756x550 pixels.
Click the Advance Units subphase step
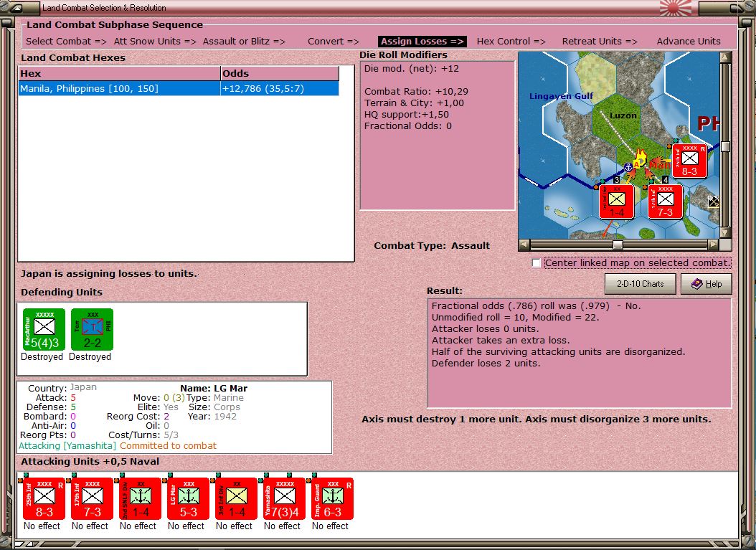(689, 42)
